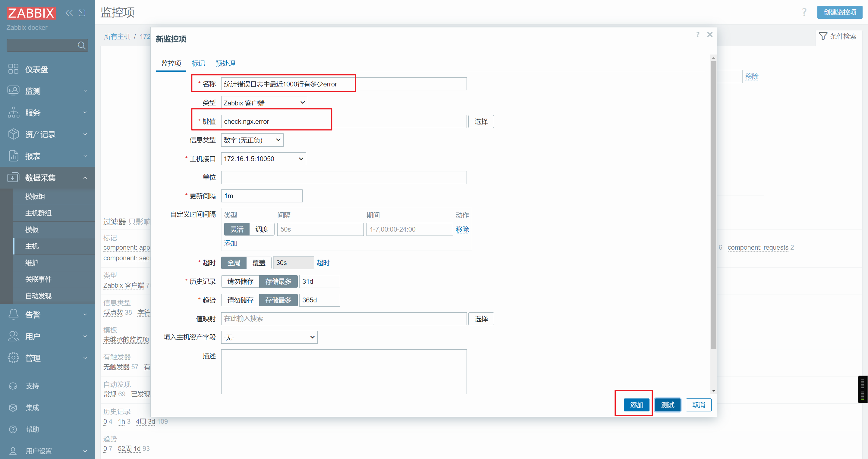Screen dimensions: 868x459
Task: Switch to the 预处理 tab
Action: pyautogui.click(x=225, y=63)
